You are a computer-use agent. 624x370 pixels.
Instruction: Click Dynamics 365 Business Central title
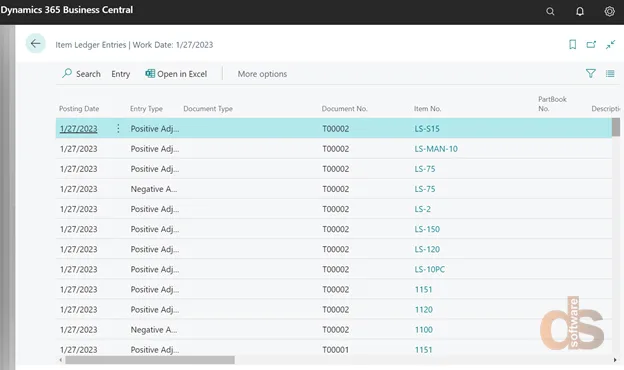(66, 10)
